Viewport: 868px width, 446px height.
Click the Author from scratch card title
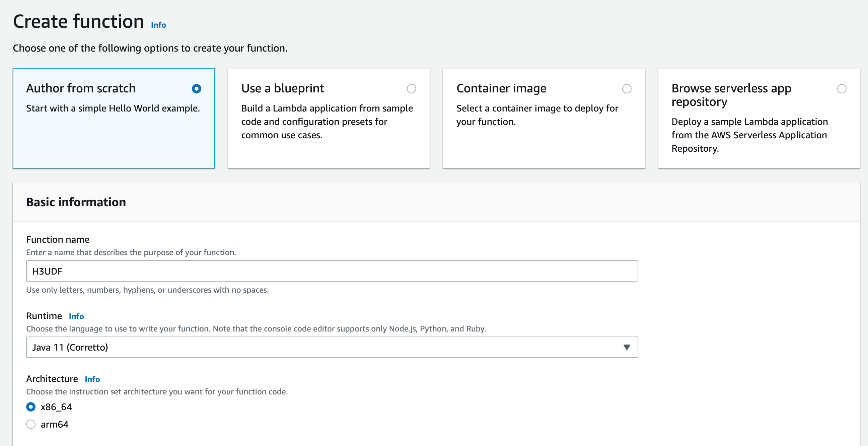[x=81, y=88]
